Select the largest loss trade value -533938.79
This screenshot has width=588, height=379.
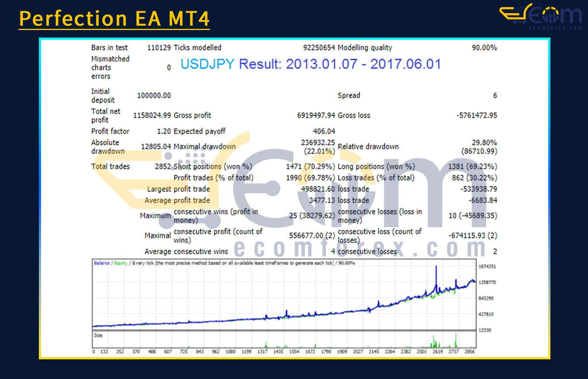pos(479,189)
